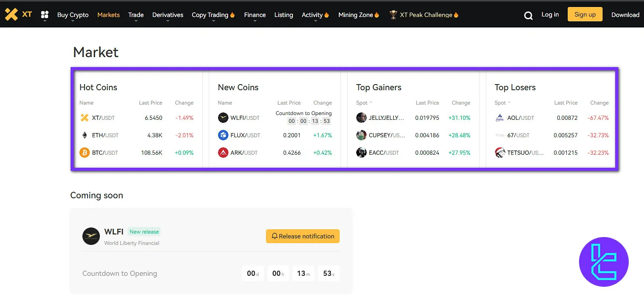Open the TETSUO pair in Top Losers
This screenshot has width=644, height=302.
coord(552,153)
